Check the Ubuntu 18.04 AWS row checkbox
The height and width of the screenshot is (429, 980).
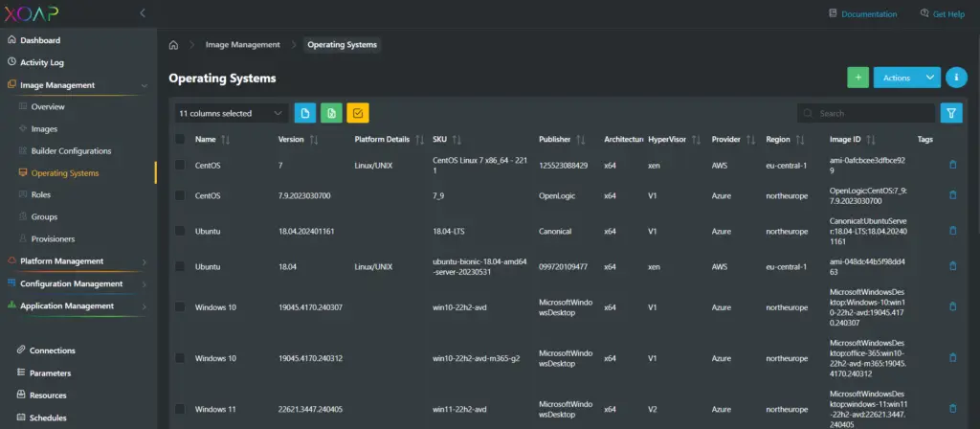click(x=180, y=266)
